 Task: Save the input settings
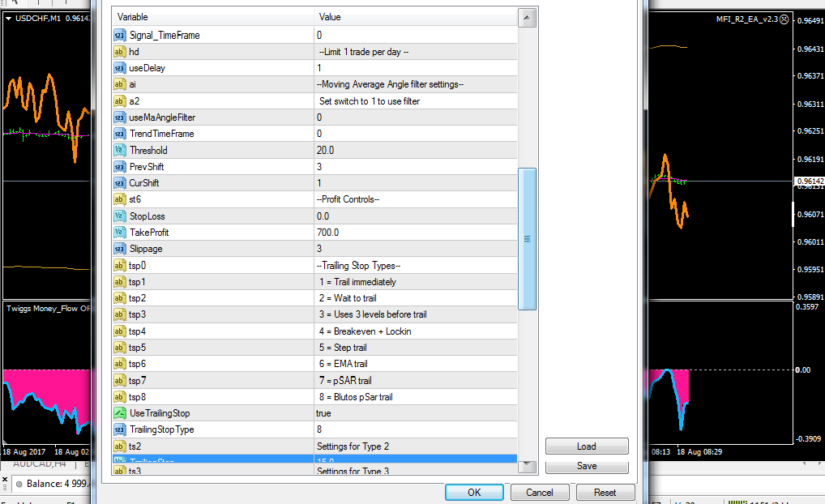point(587,466)
